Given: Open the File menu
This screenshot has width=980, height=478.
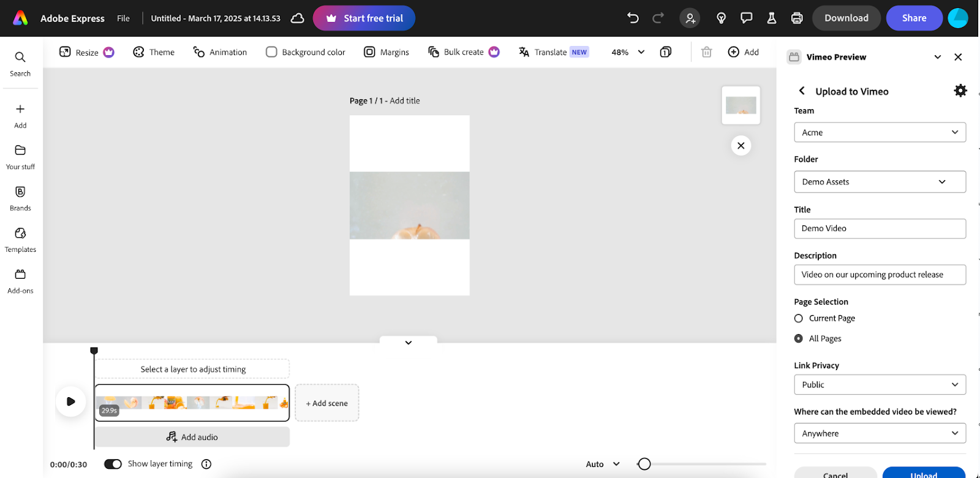Looking at the screenshot, I should 123,18.
